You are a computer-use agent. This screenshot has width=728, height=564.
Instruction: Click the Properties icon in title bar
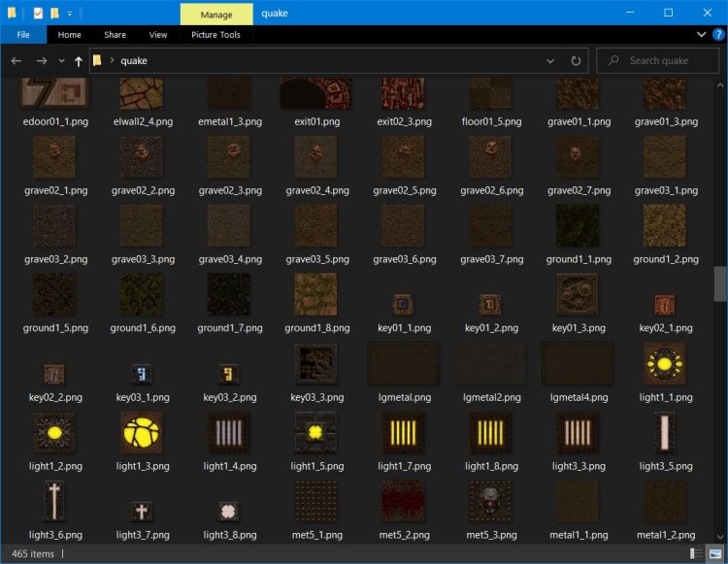click(x=37, y=14)
